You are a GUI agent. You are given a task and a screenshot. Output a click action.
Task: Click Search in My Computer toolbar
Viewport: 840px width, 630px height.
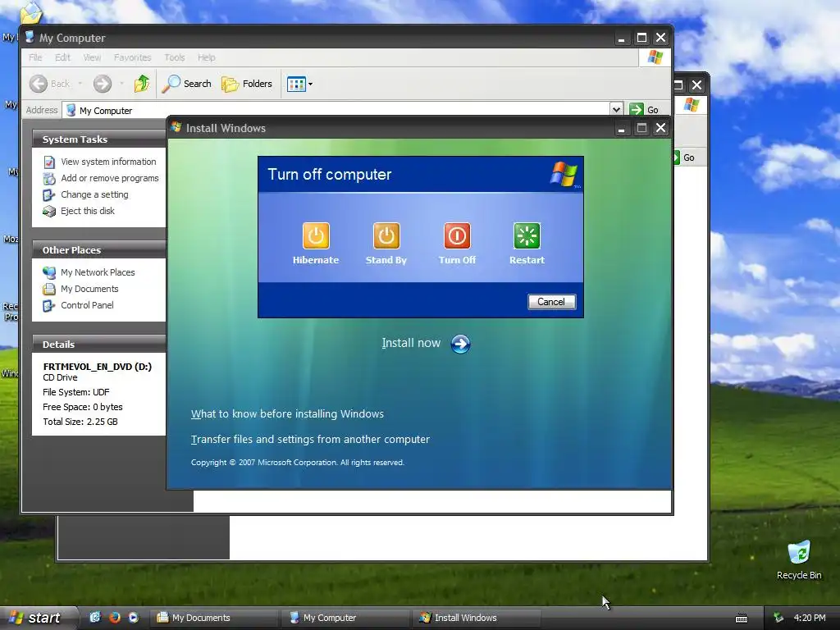[x=186, y=84]
